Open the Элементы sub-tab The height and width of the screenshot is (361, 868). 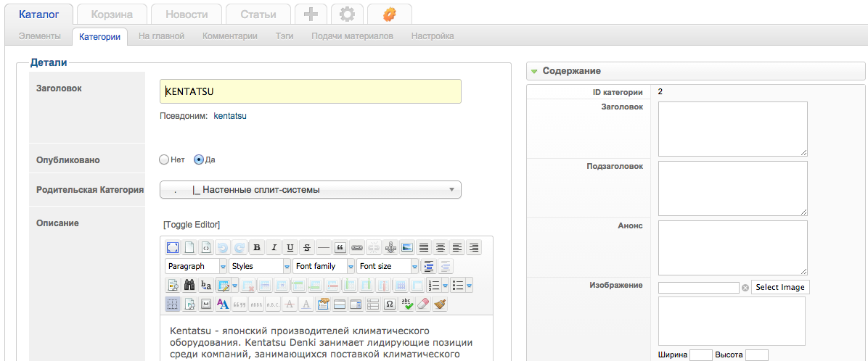tap(40, 36)
